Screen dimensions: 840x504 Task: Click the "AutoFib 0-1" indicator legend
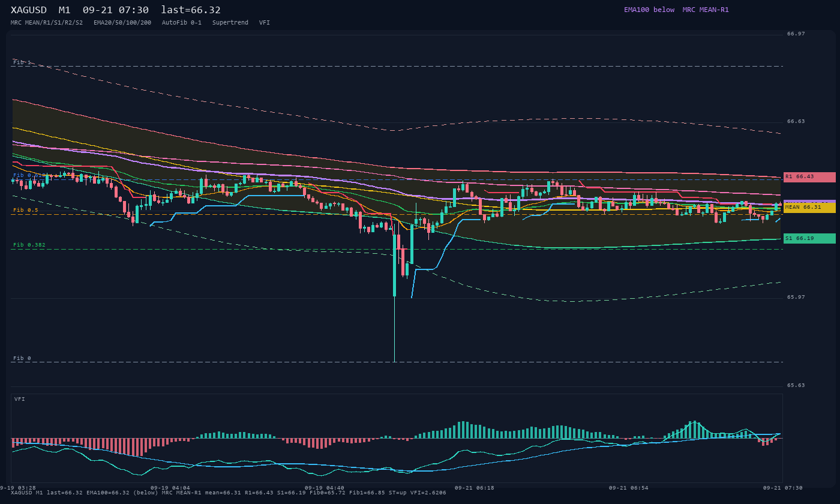tap(182, 23)
